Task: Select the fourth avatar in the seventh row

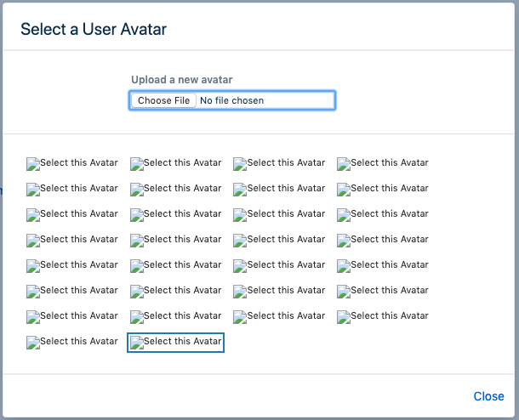Action: [383, 316]
